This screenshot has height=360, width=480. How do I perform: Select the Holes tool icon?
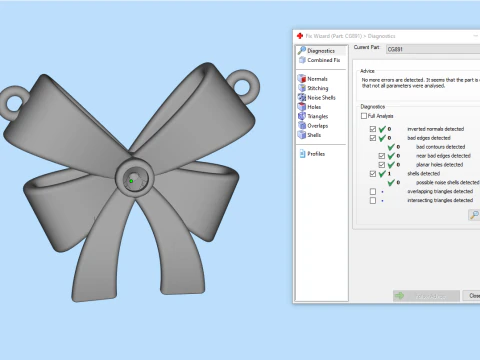pos(302,107)
